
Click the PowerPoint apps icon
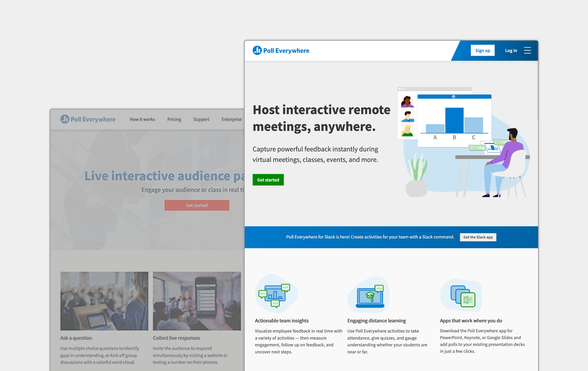(x=461, y=296)
